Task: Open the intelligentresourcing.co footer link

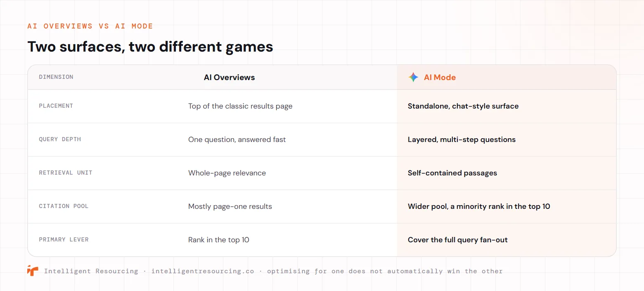Action: tap(203, 271)
